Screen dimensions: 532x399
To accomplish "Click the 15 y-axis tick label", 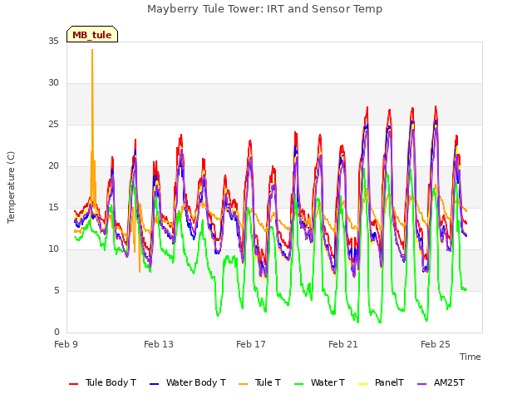I will pyautogui.click(x=53, y=208).
